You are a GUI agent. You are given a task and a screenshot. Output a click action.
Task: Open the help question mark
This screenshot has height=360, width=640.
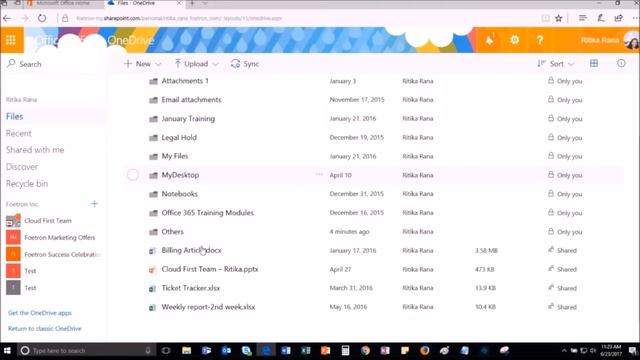coord(540,40)
